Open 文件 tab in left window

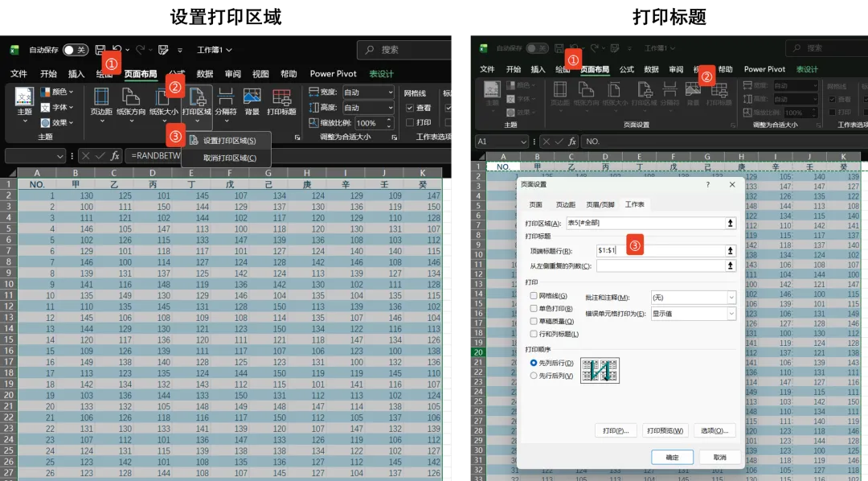click(18, 74)
